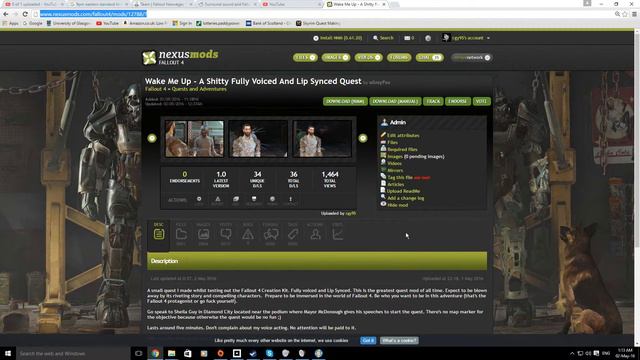Click Hide mod link
The image size is (640, 360).
click(x=398, y=205)
